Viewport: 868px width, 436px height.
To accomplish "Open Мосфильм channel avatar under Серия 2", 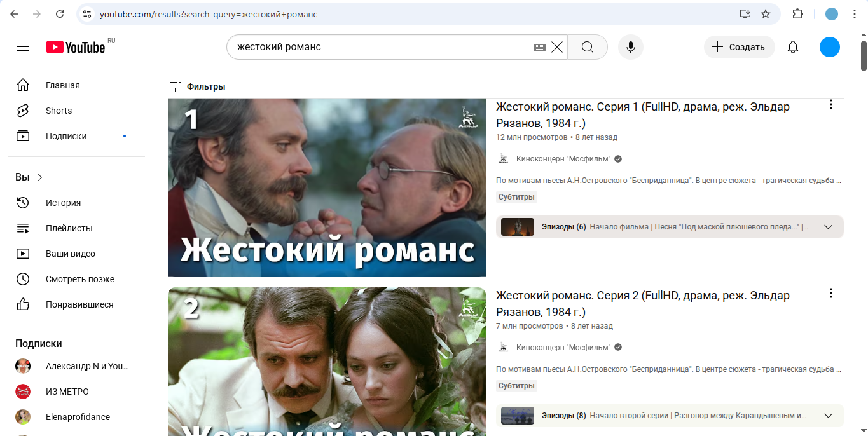I will pos(504,348).
